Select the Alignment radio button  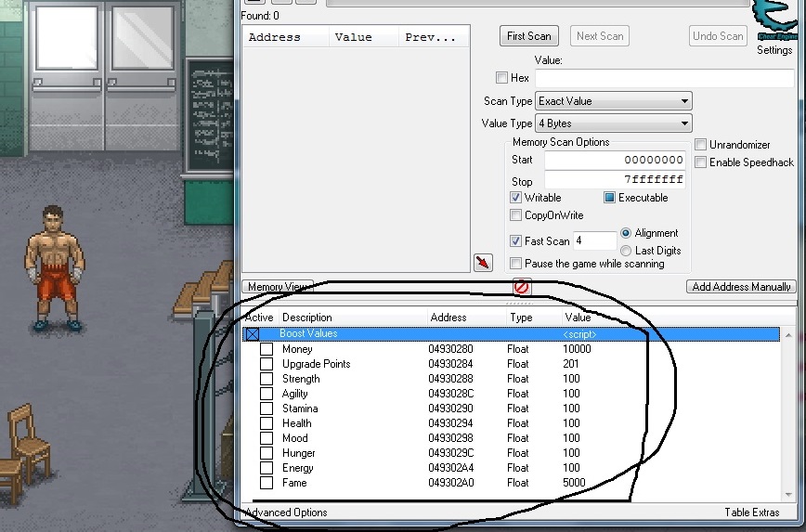pyautogui.click(x=626, y=233)
